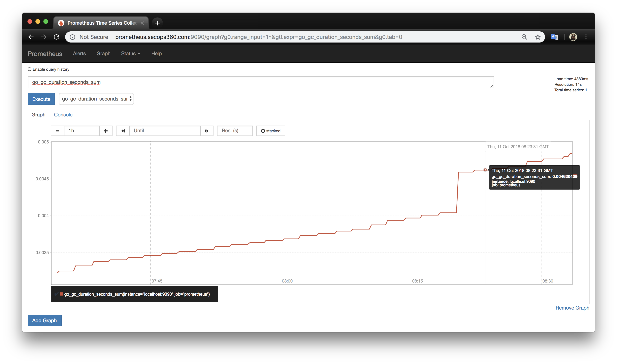Focus the Res. (s) resolution field

235,131
